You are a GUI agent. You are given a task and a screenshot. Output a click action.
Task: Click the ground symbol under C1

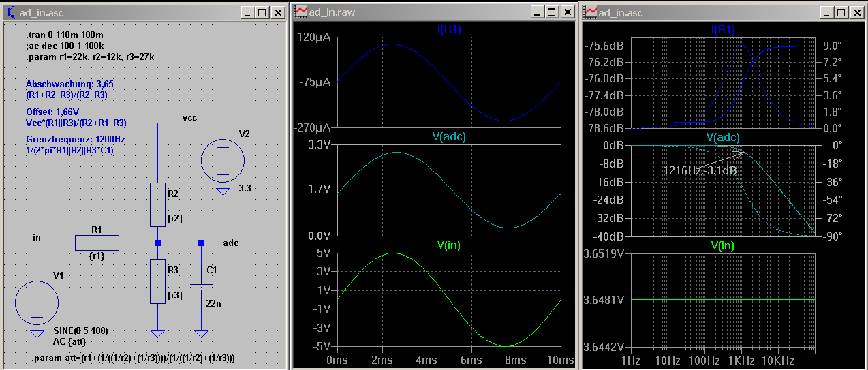pos(200,334)
